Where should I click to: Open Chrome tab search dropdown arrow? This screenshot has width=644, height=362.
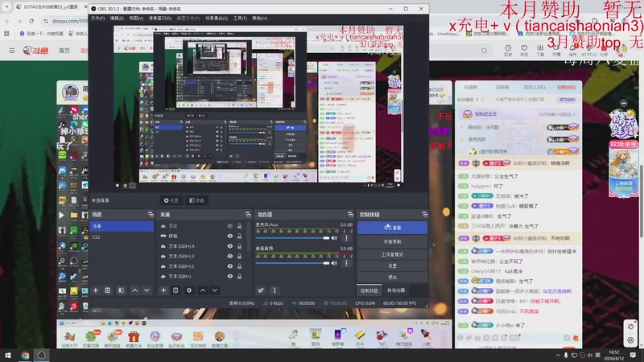(6, 7)
